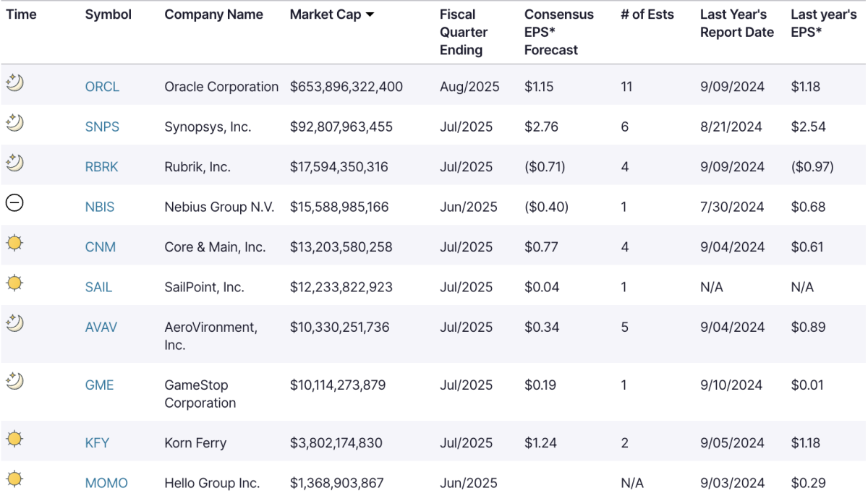
Task: Click the moon icon in the SNPS row
Action: (14, 123)
